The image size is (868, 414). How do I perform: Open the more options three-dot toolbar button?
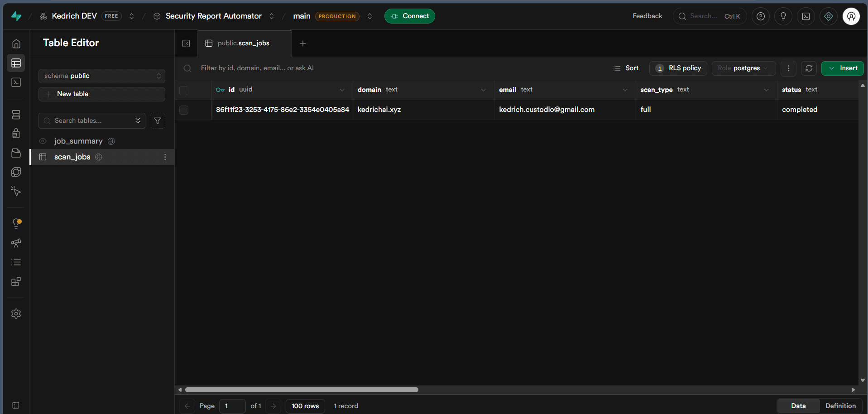point(788,68)
